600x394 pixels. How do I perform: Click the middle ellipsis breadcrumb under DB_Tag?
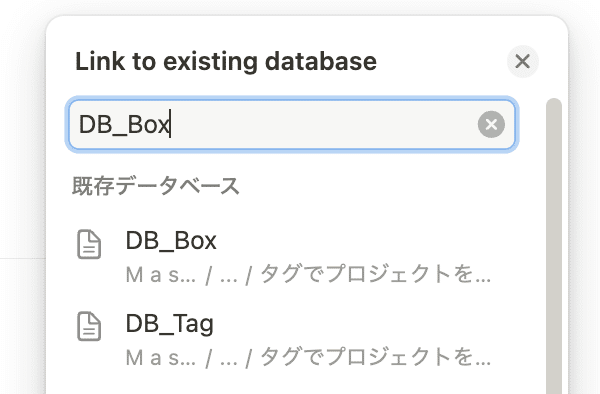(229, 359)
